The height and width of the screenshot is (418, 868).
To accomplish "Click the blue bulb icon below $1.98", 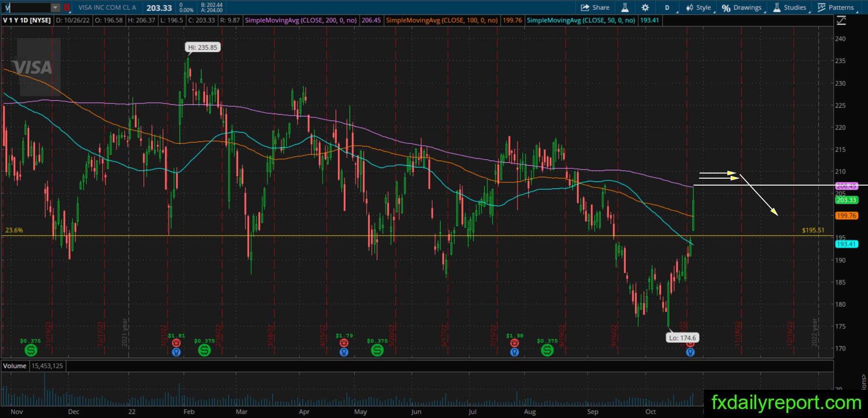I will tap(514, 352).
